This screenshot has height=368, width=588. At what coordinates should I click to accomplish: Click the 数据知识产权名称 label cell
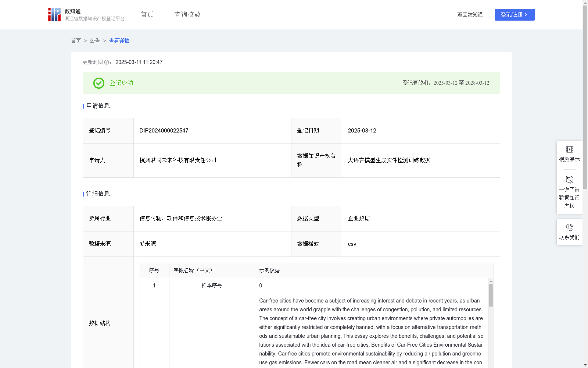316,160
